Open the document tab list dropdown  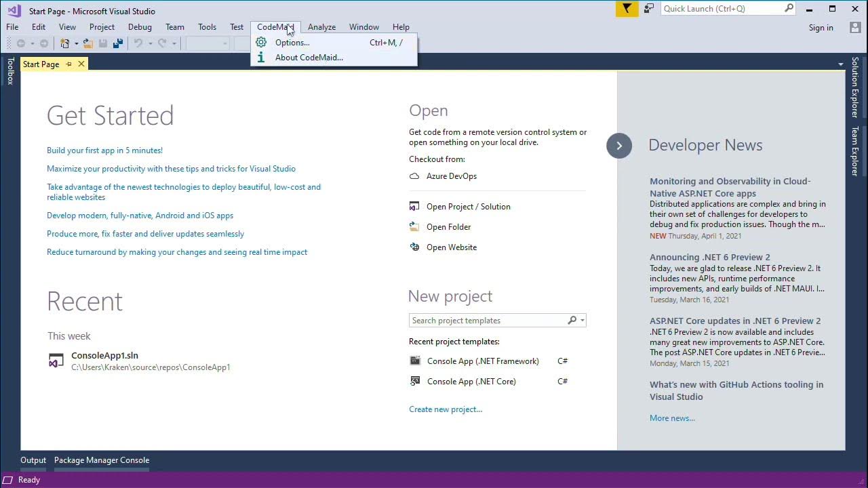point(840,64)
